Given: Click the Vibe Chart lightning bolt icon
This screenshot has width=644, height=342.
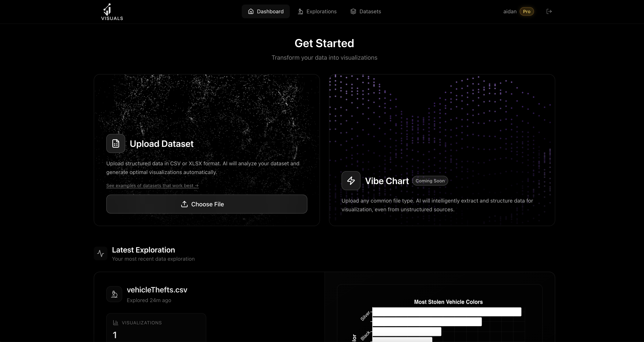Looking at the screenshot, I should point(351,181).
